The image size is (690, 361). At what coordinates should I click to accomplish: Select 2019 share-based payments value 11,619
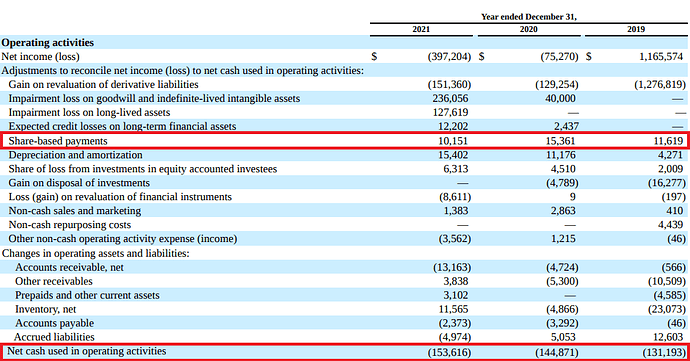click(668, 141)
